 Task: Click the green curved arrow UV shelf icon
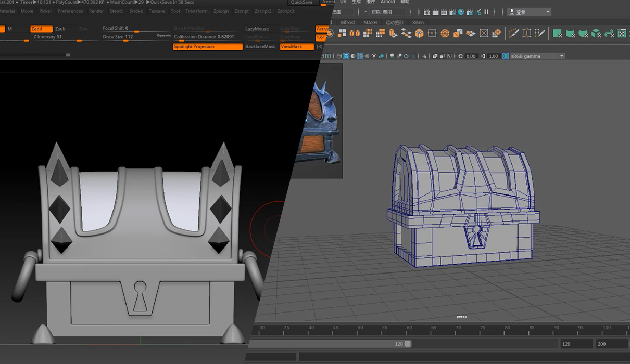[609, 33]
